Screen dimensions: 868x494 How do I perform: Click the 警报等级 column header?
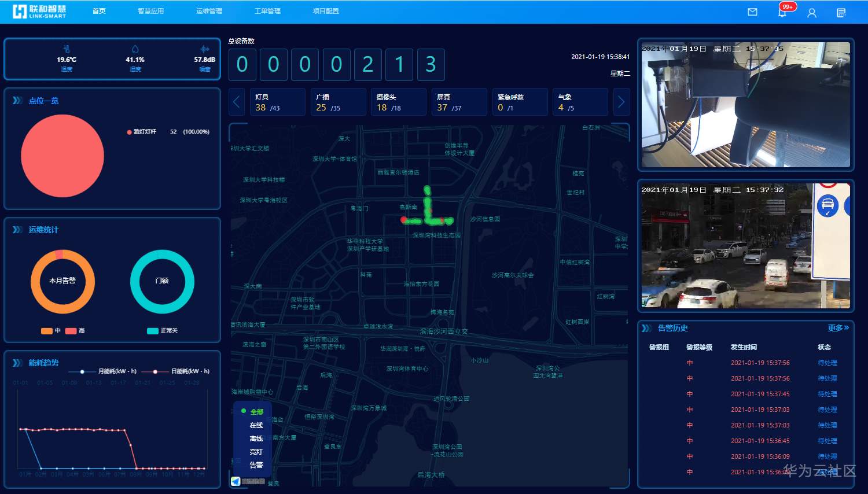(700, 347)
